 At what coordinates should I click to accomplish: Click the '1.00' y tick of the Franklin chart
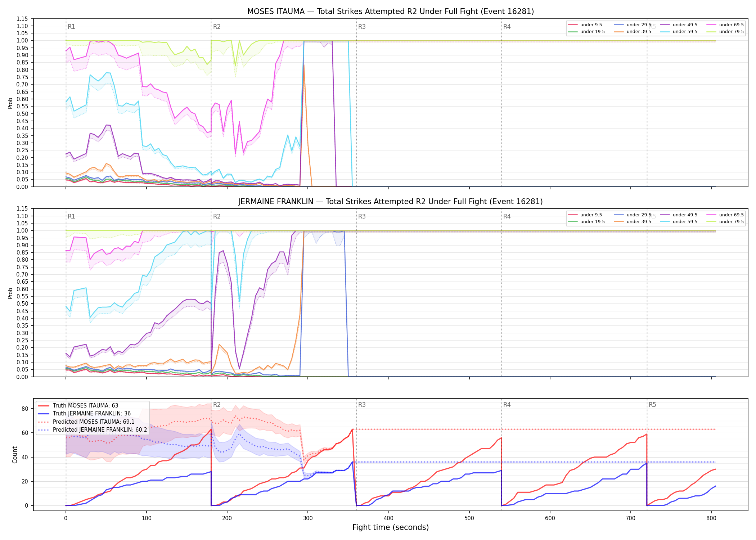[x=22, y=231]
